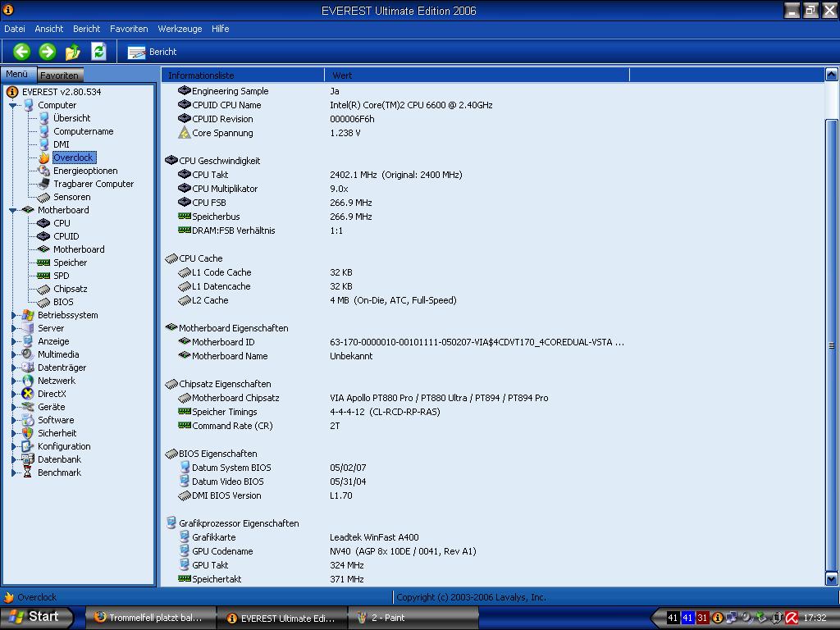Click the Netzwerk globe icon
The image size is (840, 630).
pos(28,381)
